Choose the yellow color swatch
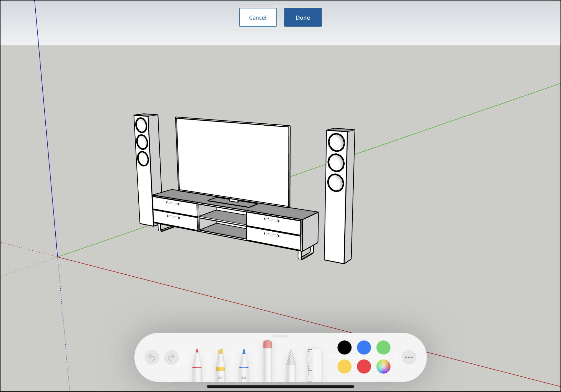Viewport: 561px width, 392px height. coord(344,366)
